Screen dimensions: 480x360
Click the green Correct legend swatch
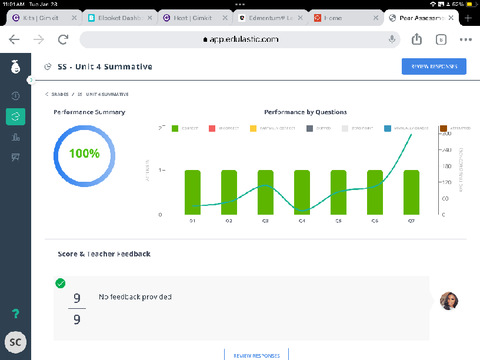pos(175,128)
